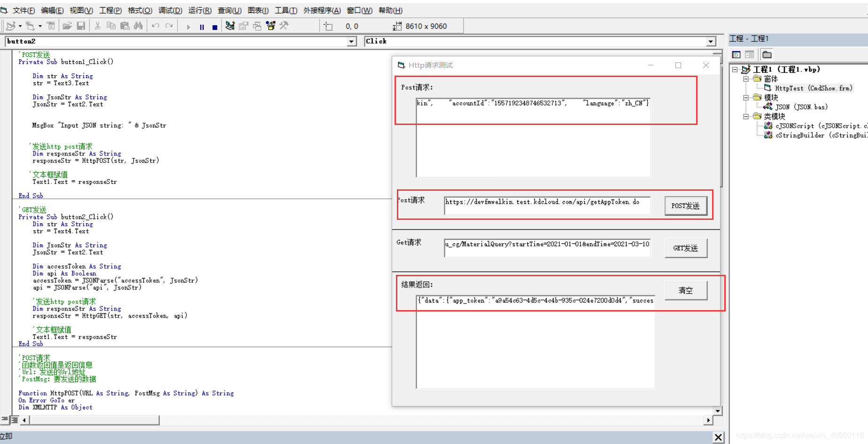Open the 运行(R) menu
Viewport: 868px width, 444px height.
click(200, 10)
